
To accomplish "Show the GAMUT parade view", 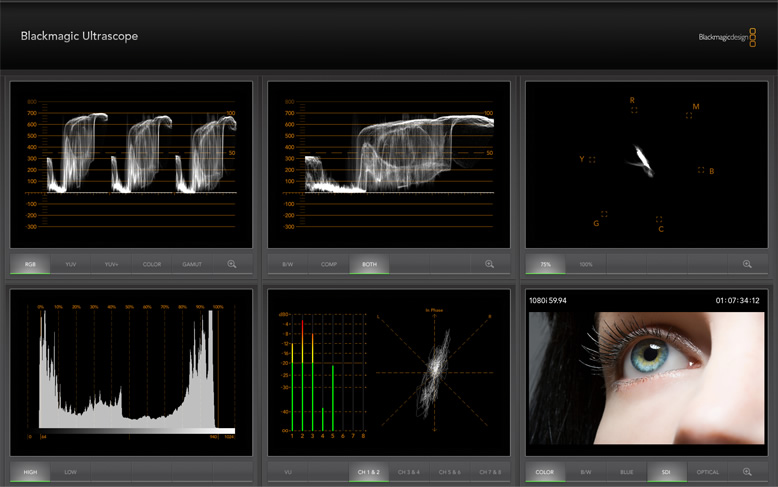I will coord(192,264).
